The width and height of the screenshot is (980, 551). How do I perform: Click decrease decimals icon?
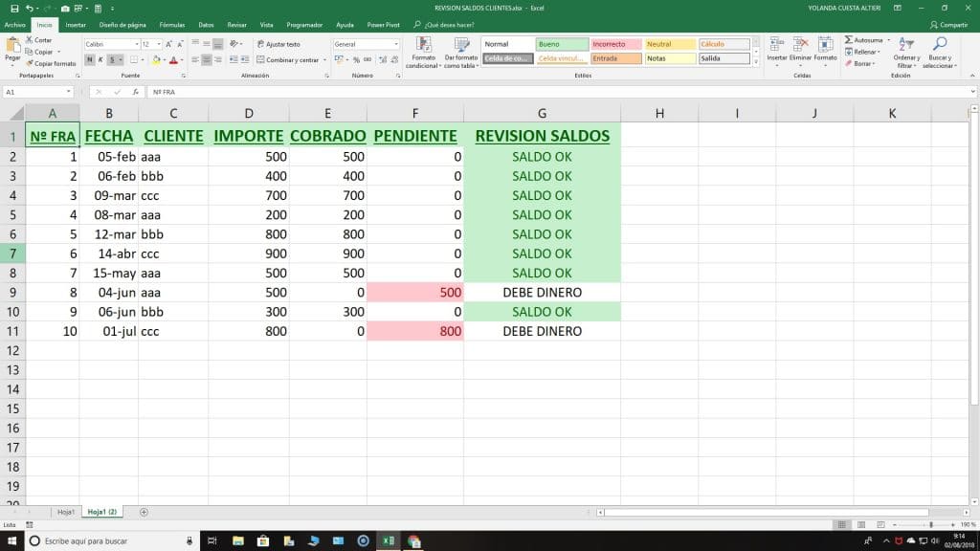click(x=394, y=60)
